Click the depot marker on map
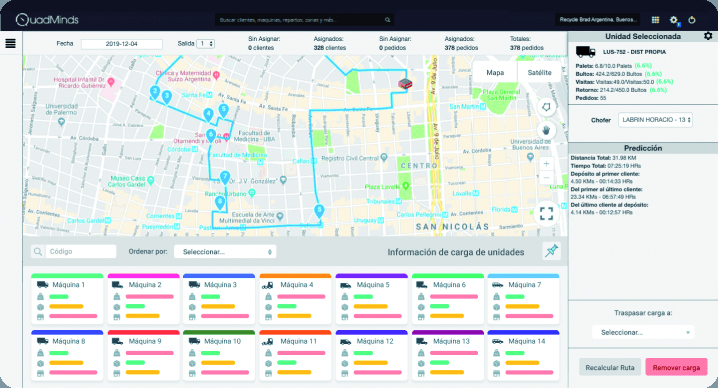Screen dimensions: 718x388 (x=405, y=83)
